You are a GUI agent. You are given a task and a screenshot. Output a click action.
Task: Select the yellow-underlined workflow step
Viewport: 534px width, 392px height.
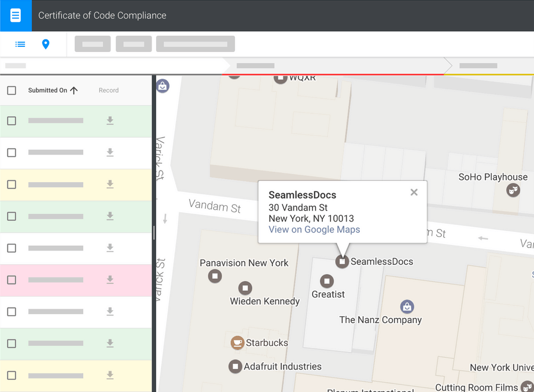(x=489, y=66)
